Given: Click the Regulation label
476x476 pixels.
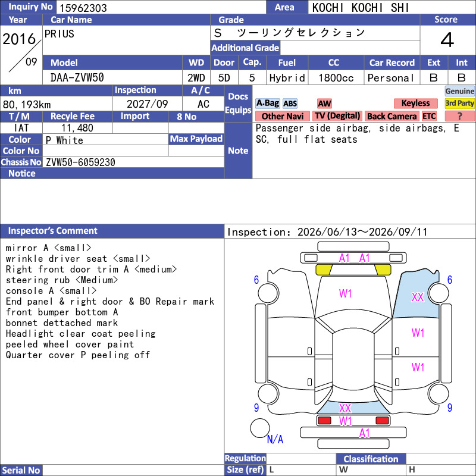Looking at the screenshot, I should click(x=245, y=458).
